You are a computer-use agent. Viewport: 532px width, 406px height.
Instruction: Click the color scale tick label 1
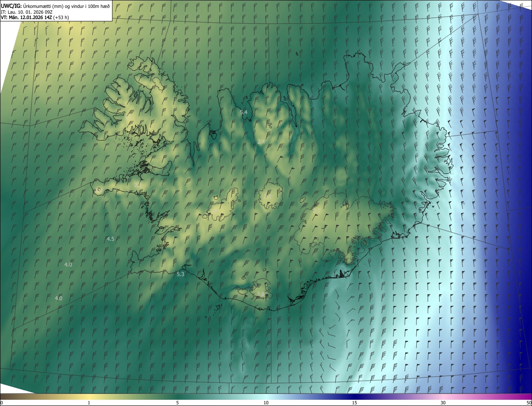(x=89, y=403)
